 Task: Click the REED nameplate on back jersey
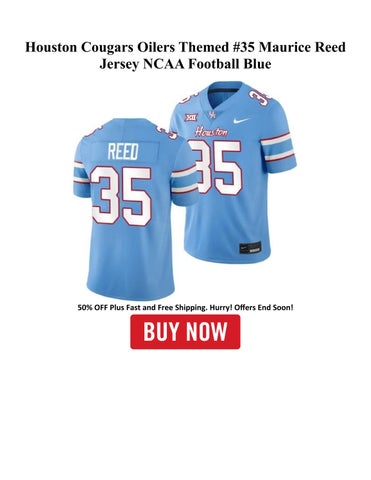click(123, 152)
